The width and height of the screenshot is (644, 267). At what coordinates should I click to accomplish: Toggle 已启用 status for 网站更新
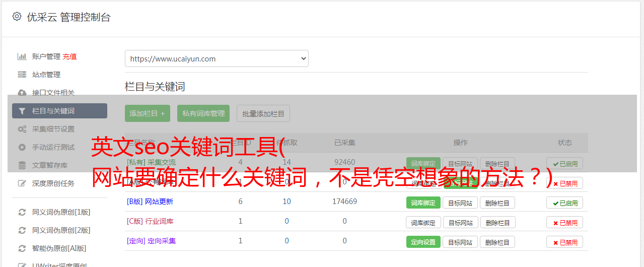click(565, 203)
